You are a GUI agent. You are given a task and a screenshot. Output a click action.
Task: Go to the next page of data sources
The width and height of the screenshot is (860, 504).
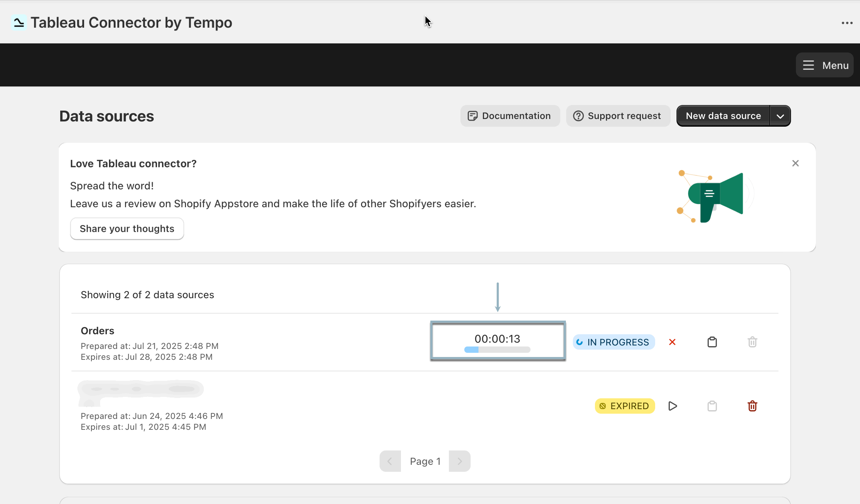459,461
